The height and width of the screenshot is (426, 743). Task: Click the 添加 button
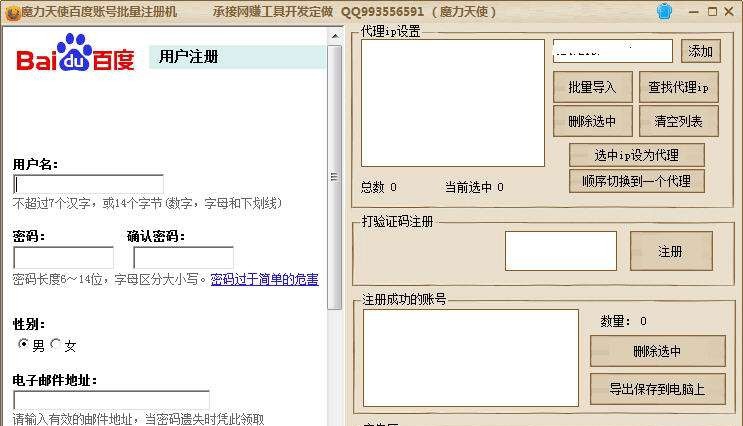(701, 51)
